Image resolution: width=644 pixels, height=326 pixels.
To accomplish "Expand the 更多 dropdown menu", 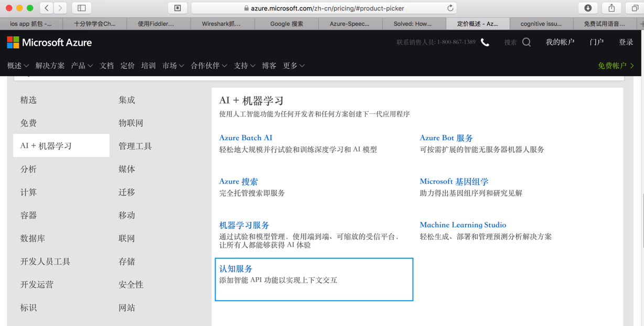I will tap(294, 66).
